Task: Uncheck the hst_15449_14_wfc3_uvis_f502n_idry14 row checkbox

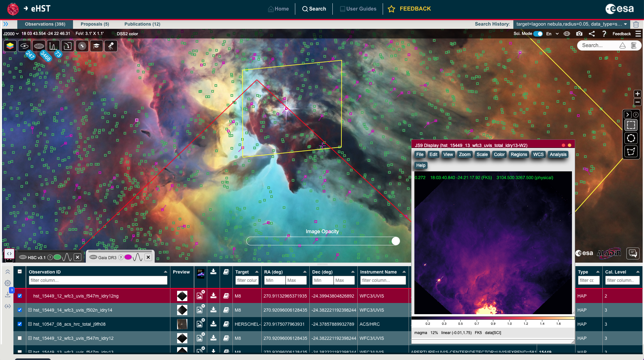Action: tap(20, 310)
